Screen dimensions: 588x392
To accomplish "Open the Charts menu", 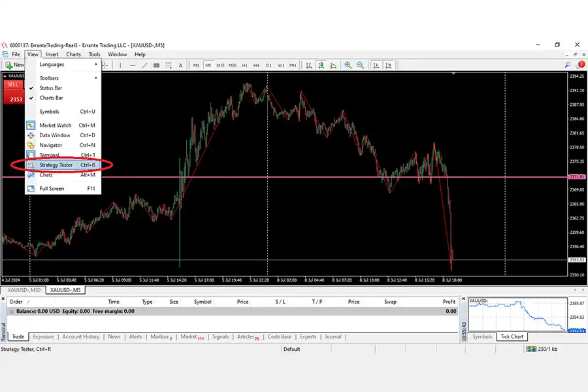I will [x=73, y=54].
